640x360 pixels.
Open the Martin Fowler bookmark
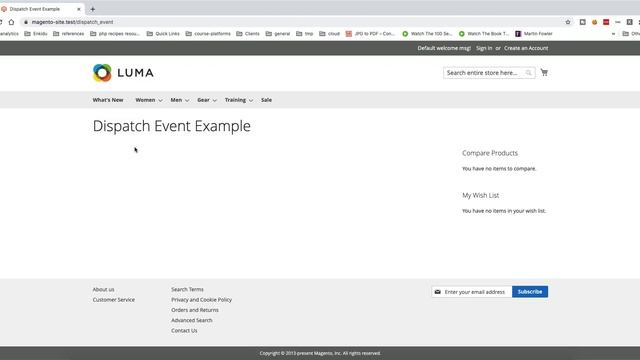[x=534, y=34]
